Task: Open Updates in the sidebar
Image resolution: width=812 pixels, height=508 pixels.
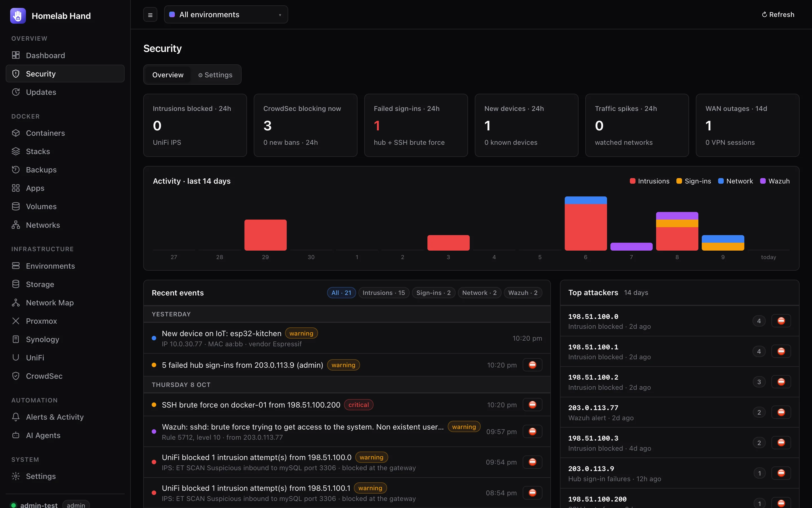Action: (x=65, y=92)
